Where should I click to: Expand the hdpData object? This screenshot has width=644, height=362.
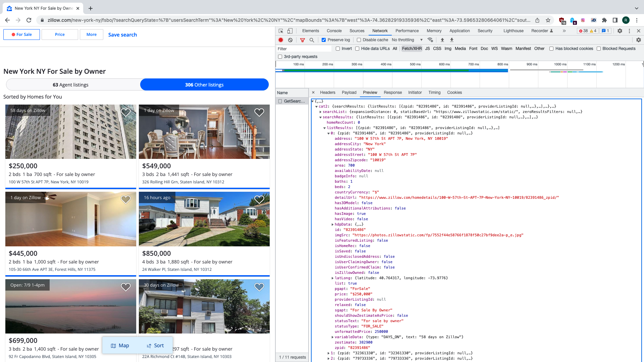[x=333, y=225]
